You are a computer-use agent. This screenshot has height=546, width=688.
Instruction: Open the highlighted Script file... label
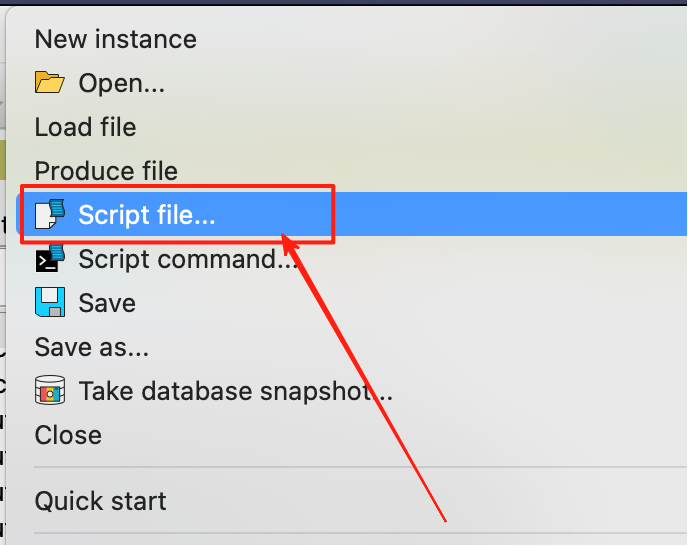tap(147, 215)
